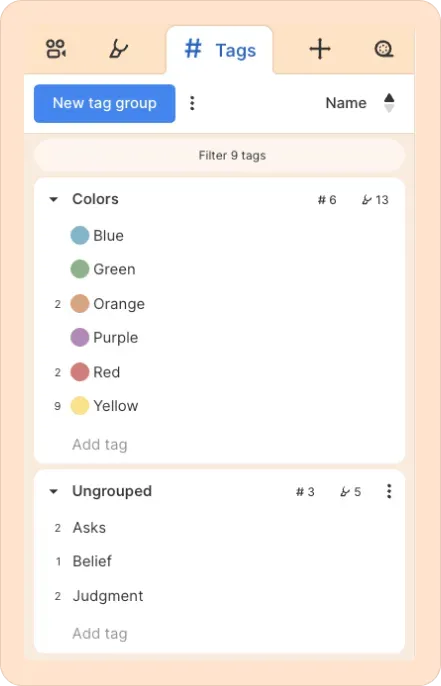Collapse the Colors tag group
441x686 pixels.
(53, 200)
